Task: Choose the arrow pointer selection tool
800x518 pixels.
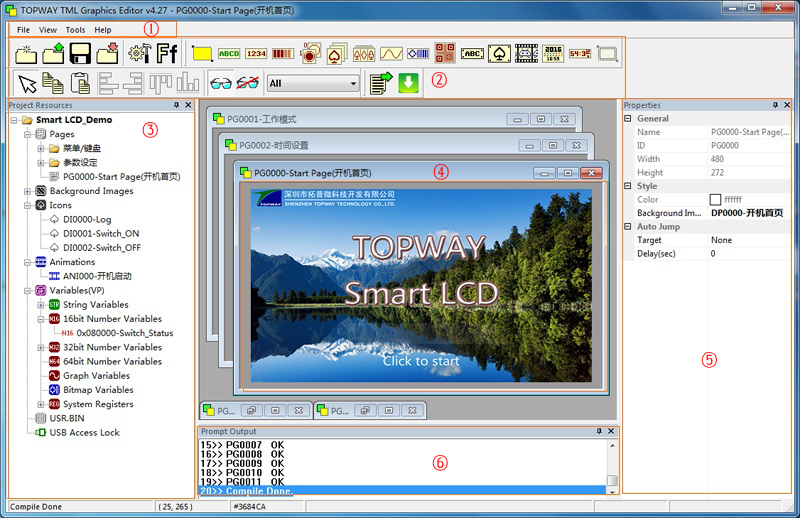Action: (x=27, y=83)
